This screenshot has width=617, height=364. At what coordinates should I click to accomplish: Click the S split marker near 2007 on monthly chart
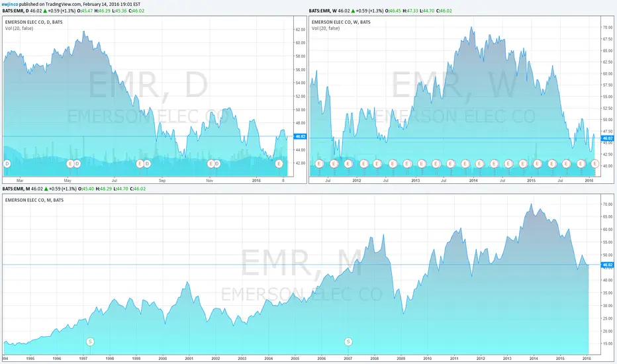[x=348, y=341]
